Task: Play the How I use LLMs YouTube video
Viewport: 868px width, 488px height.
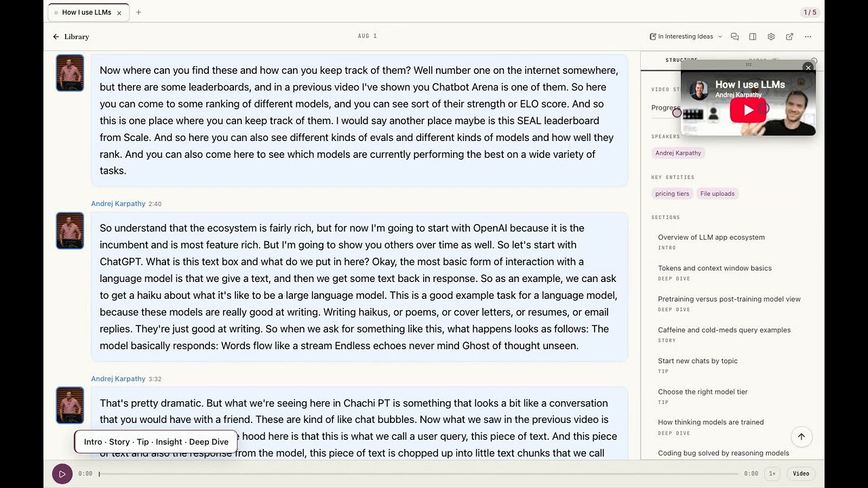Action: coord(748,110)
